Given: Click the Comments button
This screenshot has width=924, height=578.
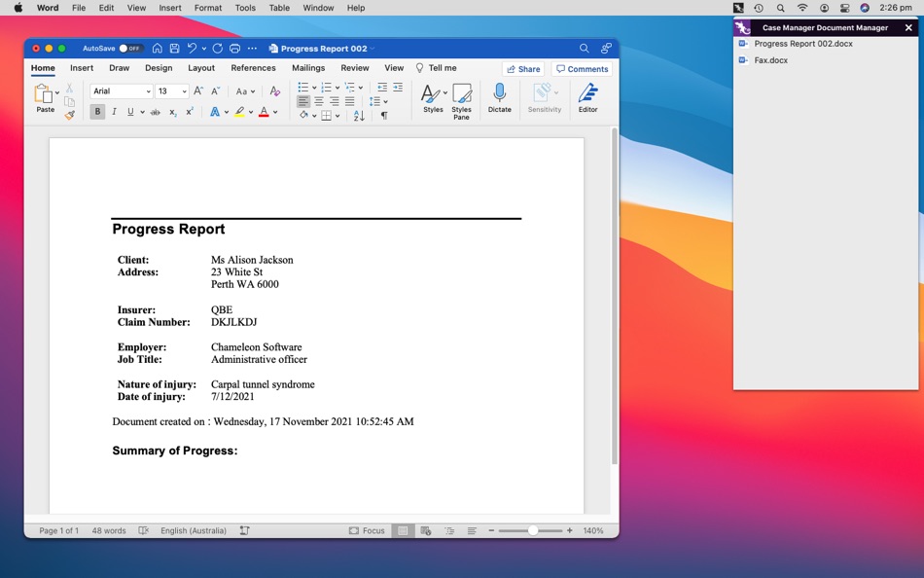Looking at the screenshot, I should (582, 69).
